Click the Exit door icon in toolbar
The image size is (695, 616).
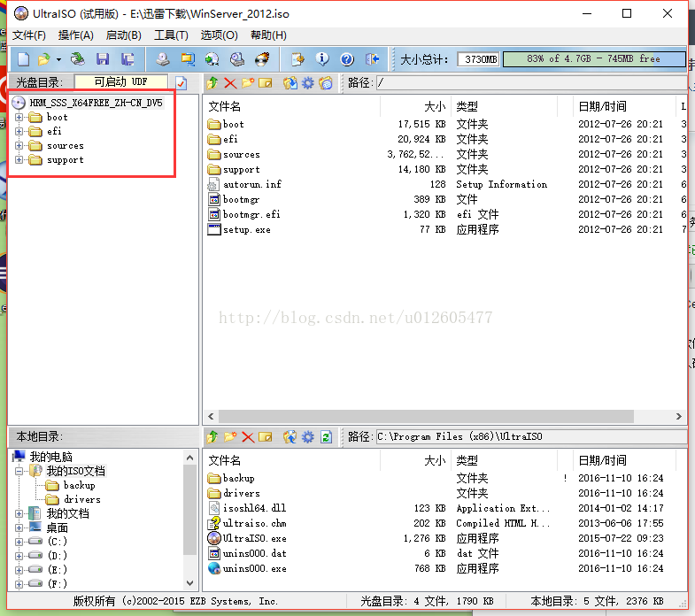tap(373, 59)
